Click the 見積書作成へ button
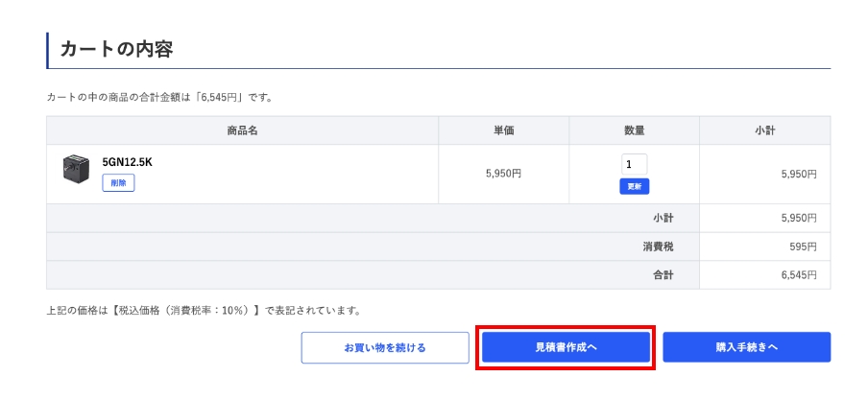The width and height of the screenshot is (868, 400). (566, 347)
